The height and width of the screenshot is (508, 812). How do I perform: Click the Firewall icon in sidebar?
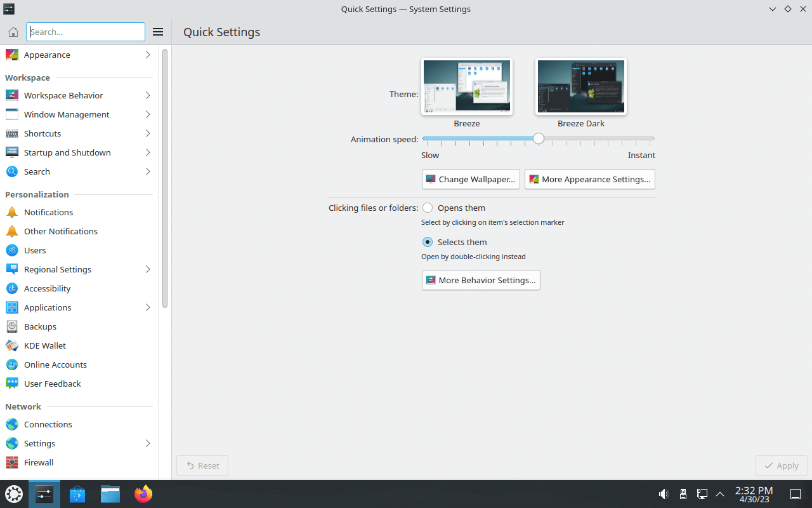click(12, 462)
